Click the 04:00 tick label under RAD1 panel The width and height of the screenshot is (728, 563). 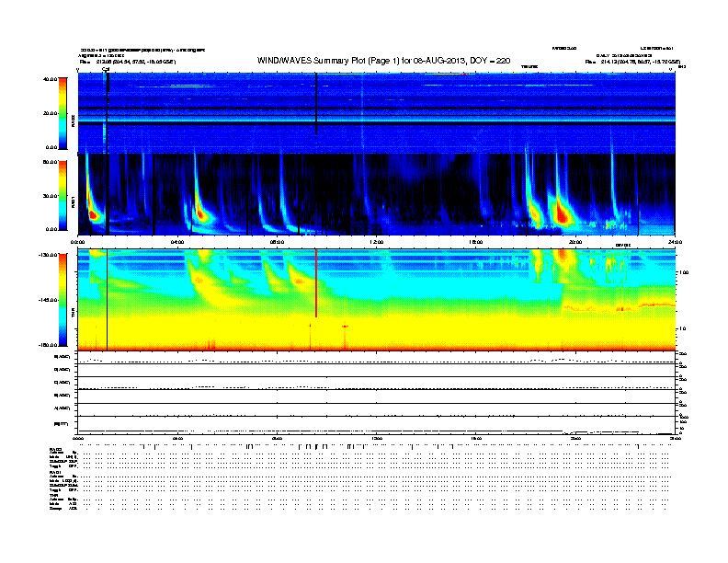click(177, 242)
